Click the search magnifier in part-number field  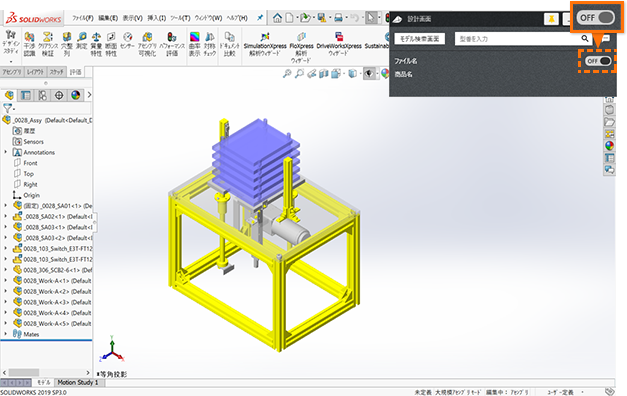point(585,38)
